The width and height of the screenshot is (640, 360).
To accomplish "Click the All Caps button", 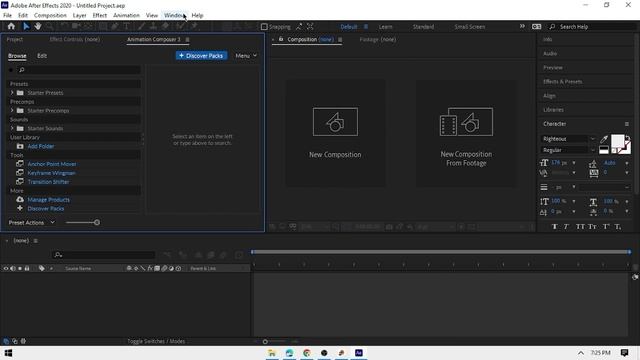I will tap(580, 227).
